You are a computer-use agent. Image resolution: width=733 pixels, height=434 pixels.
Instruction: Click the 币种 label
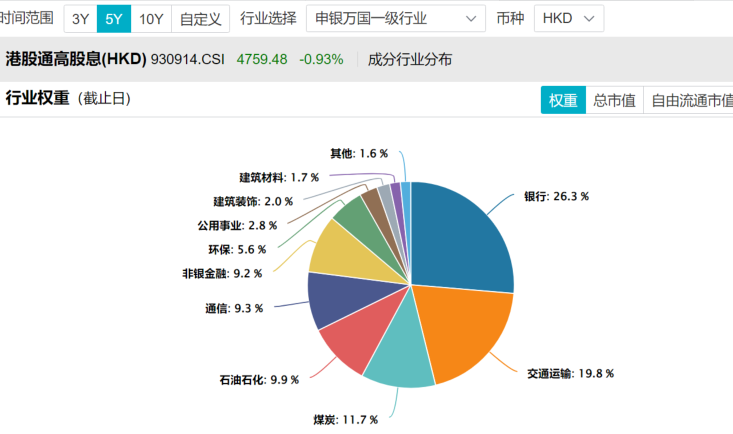(510, 18)
